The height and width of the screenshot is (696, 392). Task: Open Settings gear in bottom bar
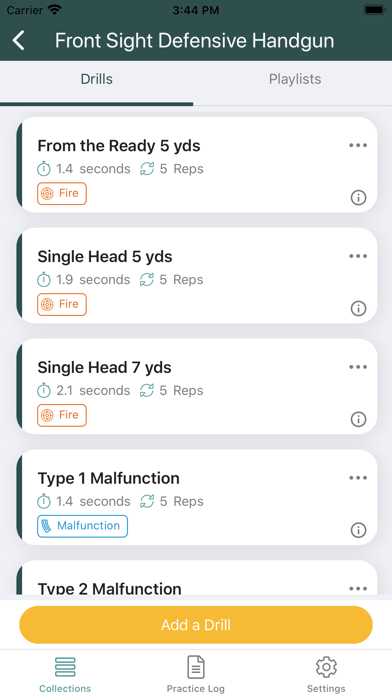click(x=326, y=667)
